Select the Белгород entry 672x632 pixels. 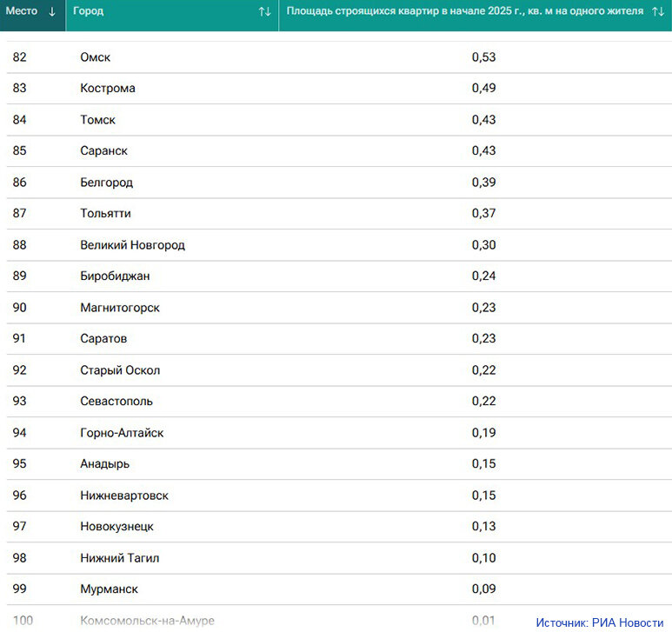click(x=107, y=183)
